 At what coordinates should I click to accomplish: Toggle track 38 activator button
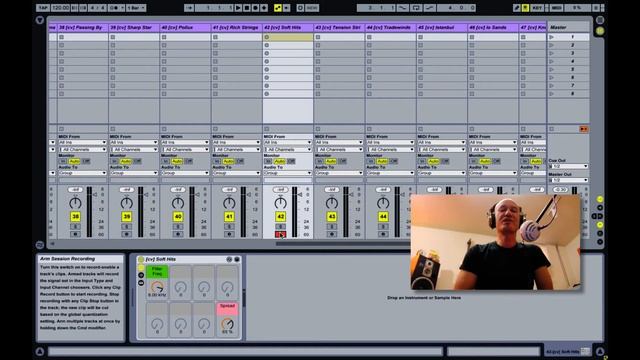coord(76,217)
